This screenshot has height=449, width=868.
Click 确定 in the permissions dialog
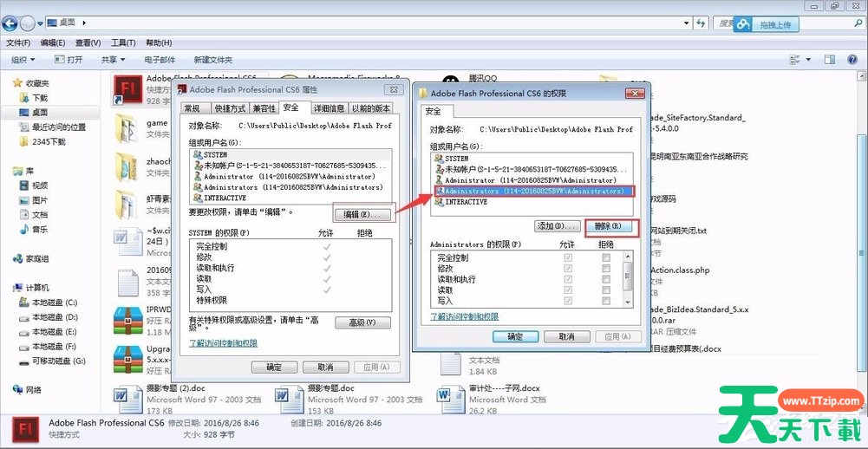click(515, 336)
